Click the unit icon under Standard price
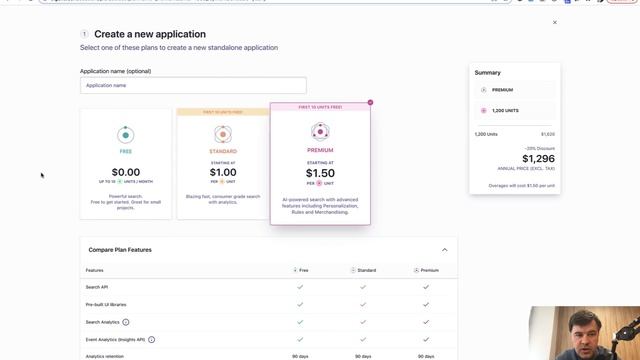This screenshot has height=360, width=640. [x=222, y=182]
